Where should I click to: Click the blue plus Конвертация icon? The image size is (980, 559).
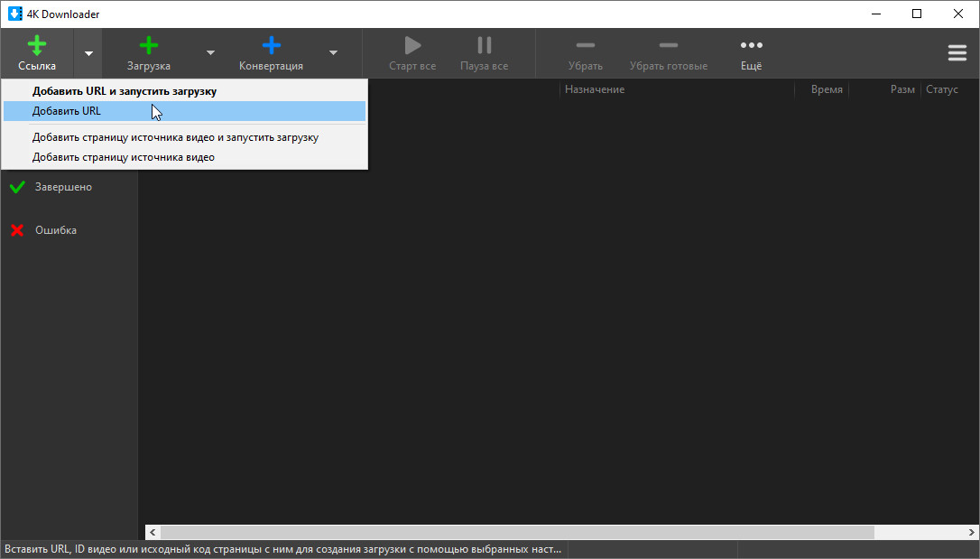point(271,46)
